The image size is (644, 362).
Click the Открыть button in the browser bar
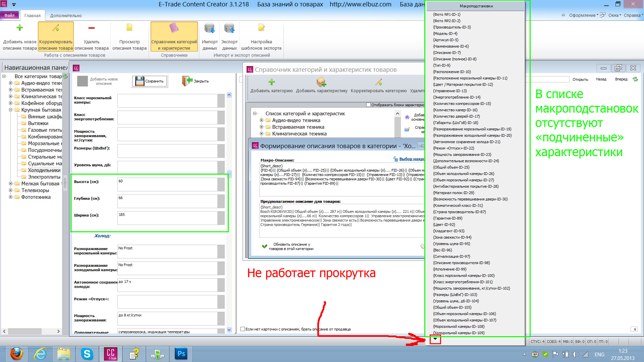click(x=580, y=79)
